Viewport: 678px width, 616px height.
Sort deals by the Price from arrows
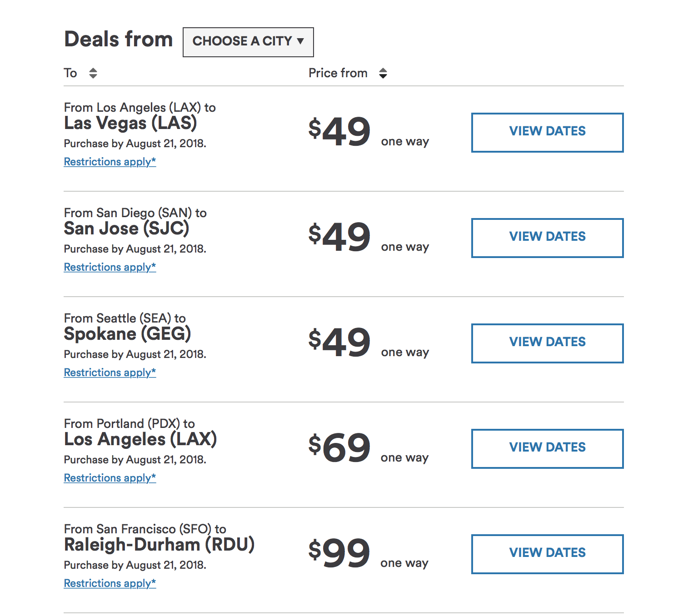point(383,73)
